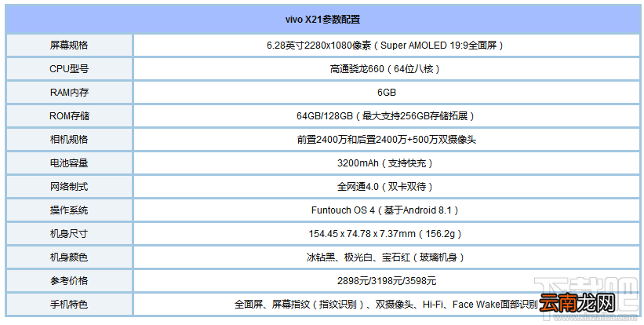
Task: Click the colors value '冰钻黑、极光白、宝石红'
Action: [358, 257]
